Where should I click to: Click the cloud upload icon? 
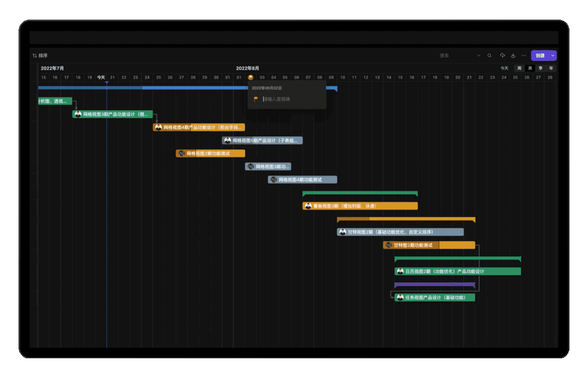pos(502,56)
